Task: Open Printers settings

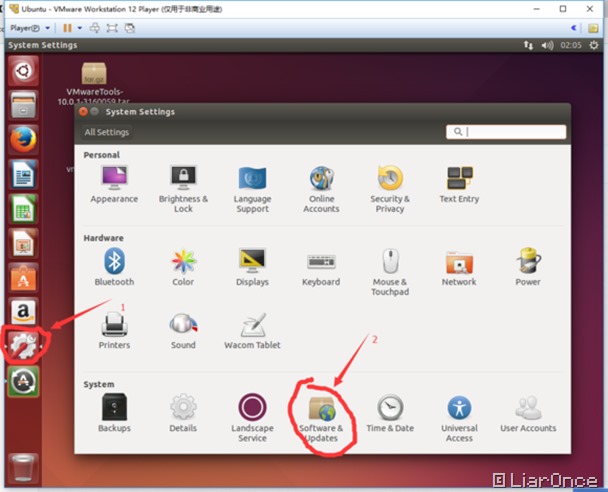Action: coord(114,331)
